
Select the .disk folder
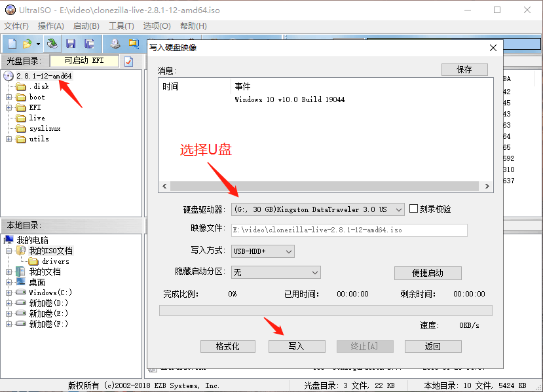point(39,86)
